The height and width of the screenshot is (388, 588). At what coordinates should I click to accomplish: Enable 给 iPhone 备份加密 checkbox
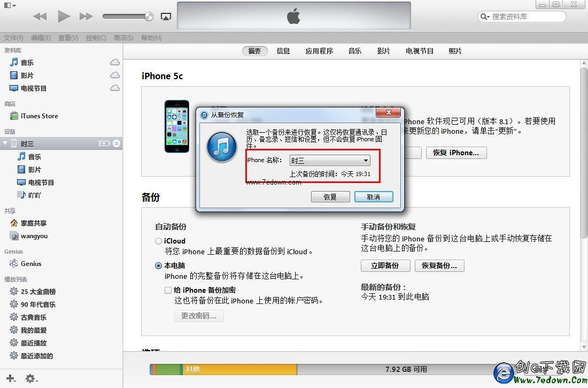point(168,290)
